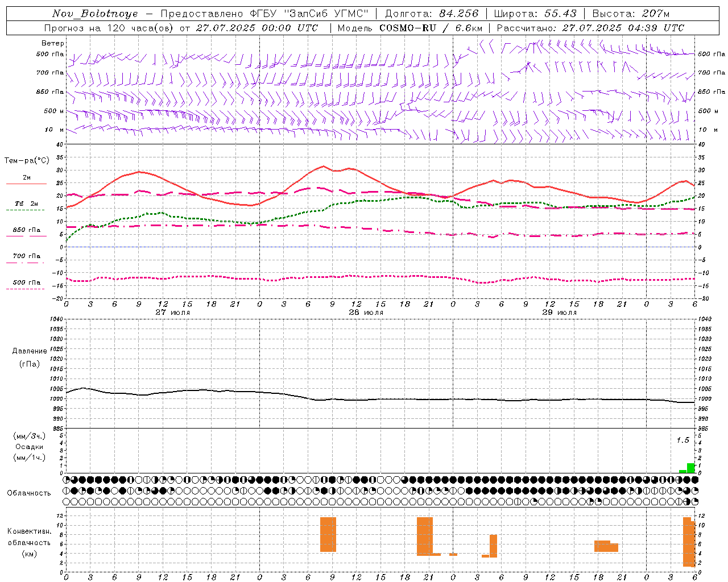
Task: Select the latitude value Широта: 55.43
Action: (x=535, y=14)
